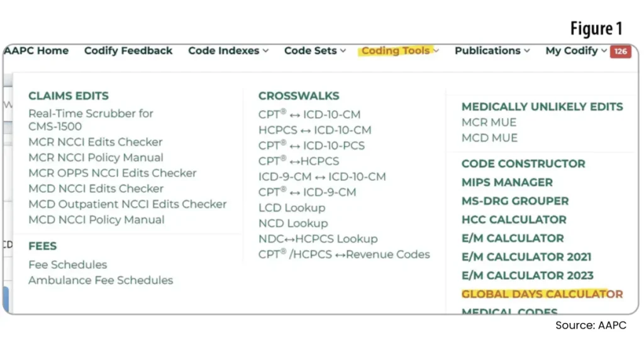Click the Fee Schedules link
The image size is (644, 338).
68,264
